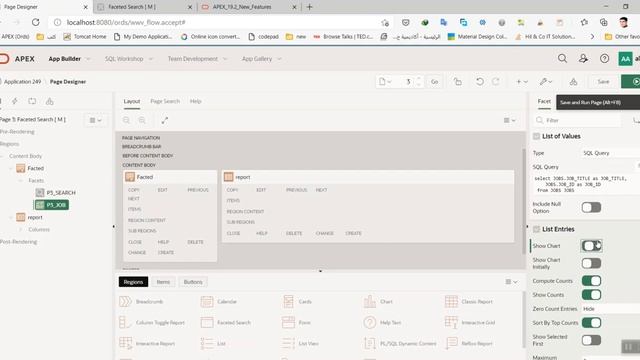
Task: Click the property Filter search field
Action: 578,120
